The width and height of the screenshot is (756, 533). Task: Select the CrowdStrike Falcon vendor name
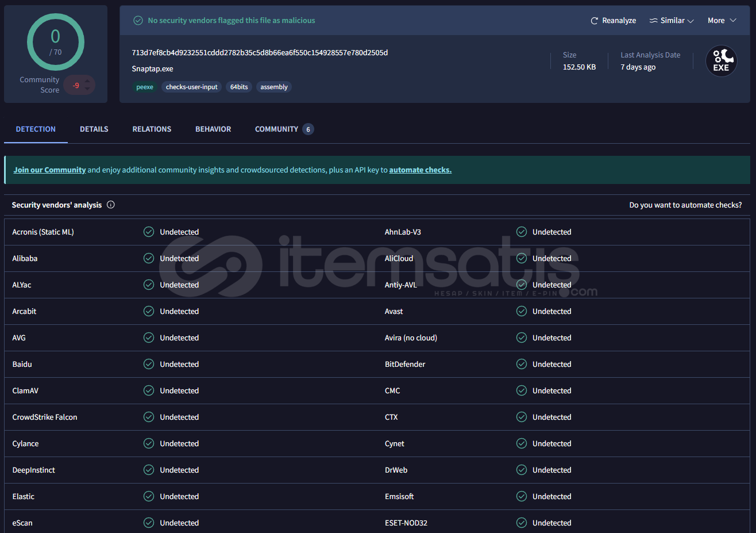(45, 417)
